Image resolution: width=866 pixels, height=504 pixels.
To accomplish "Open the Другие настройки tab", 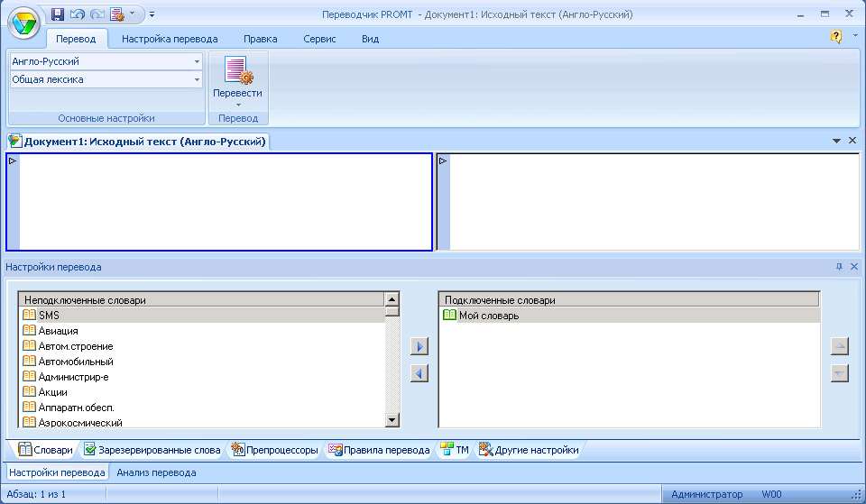I will point(529,450).
